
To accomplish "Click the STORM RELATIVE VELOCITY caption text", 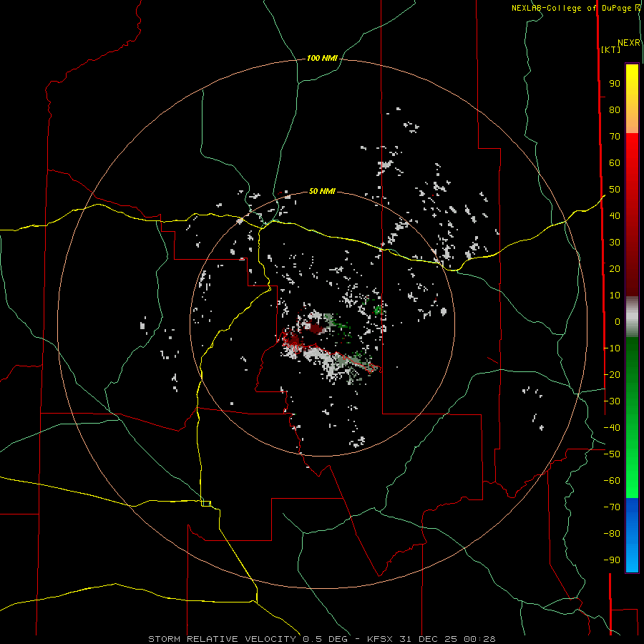I will [222, 639].
